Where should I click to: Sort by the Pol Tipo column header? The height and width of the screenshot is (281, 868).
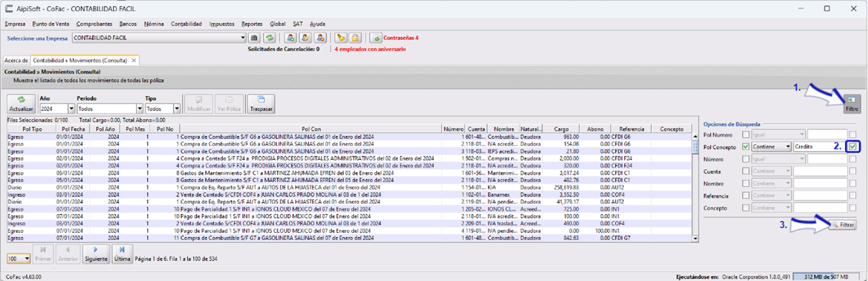pyautogui.click(x=32, y=129)
